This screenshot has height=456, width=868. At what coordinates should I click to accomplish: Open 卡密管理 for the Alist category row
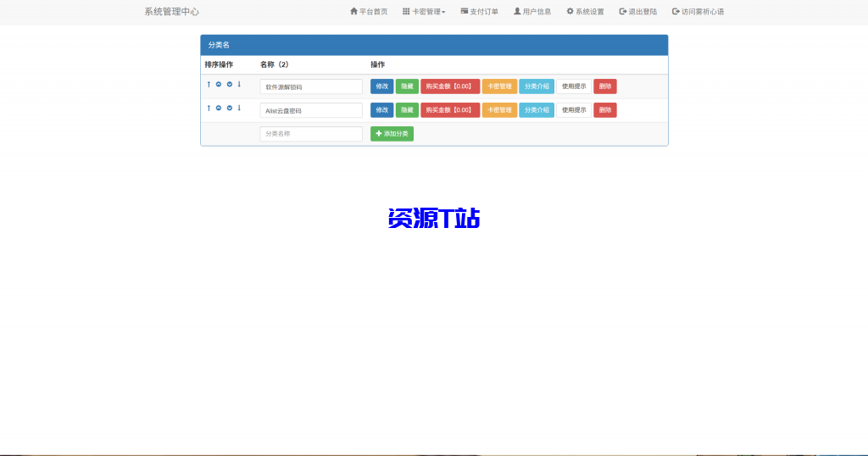[x=499, y=110]
